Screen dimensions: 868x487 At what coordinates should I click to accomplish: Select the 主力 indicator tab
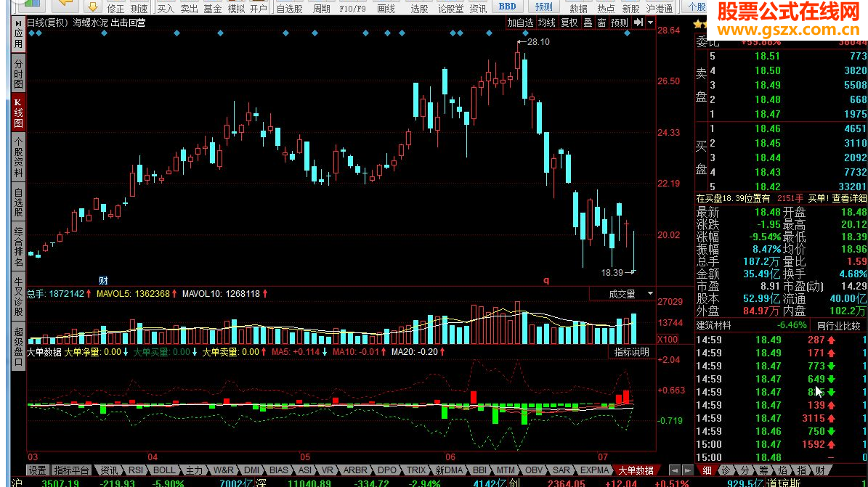194,470
